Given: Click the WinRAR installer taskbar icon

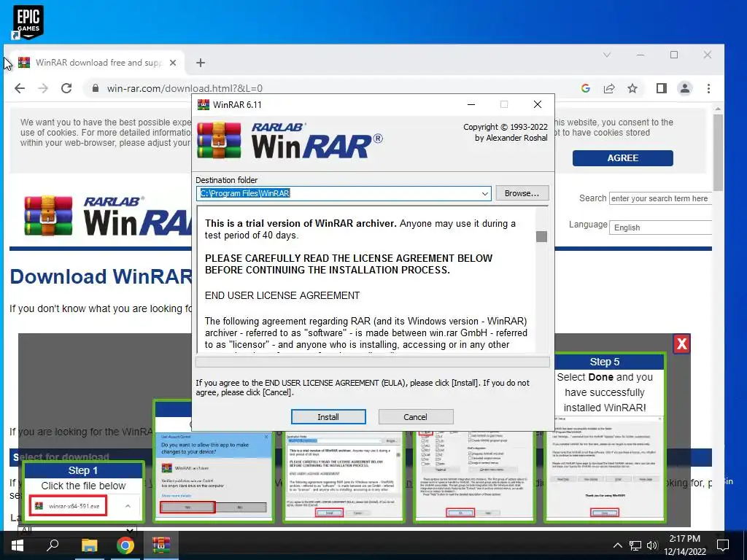Looking at the screenshot, I should click(x=161, y=545).
